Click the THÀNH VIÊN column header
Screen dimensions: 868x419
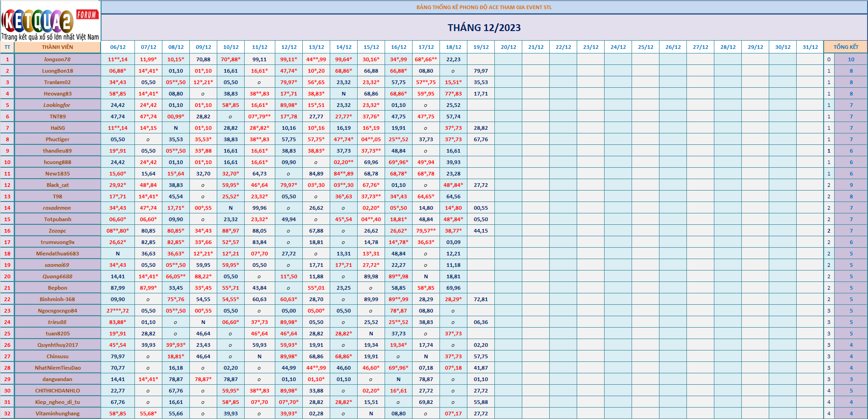tap(57, 47)
